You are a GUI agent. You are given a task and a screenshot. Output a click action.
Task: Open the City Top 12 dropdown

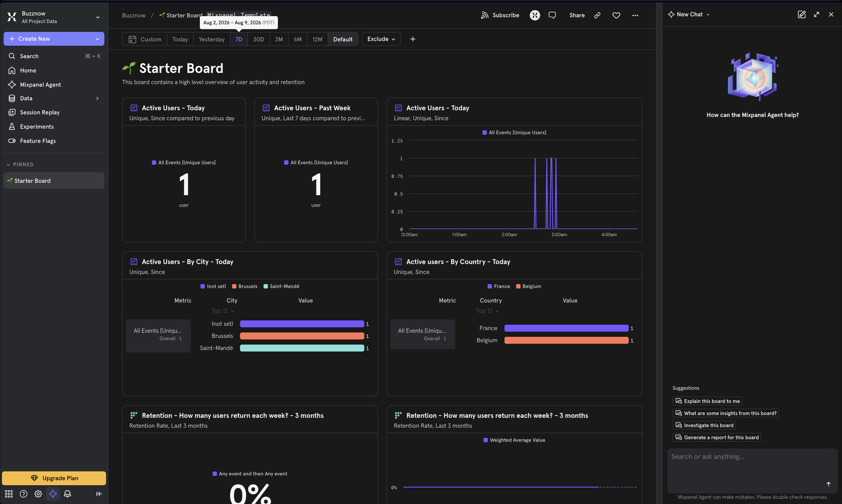click(223, 311)
